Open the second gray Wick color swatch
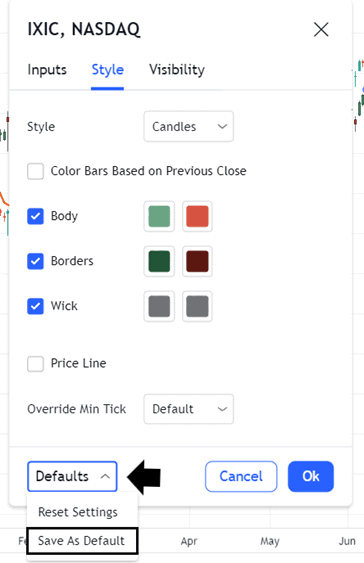The width and height of the screenshot is (364, 563). click(x=197, y=306)
